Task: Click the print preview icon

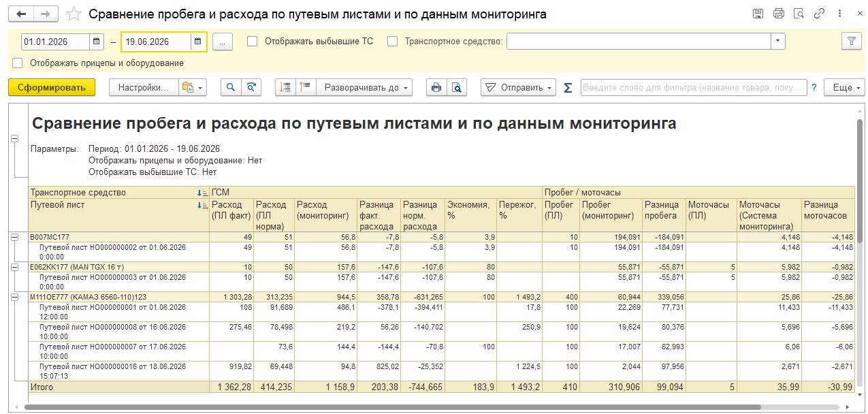Action: click(x=457, y=87)
